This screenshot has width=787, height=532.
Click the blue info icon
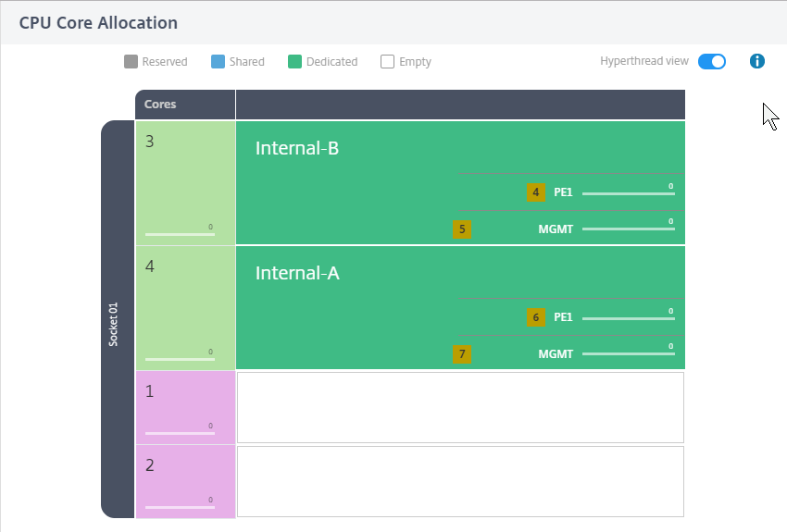pos(756,61)
